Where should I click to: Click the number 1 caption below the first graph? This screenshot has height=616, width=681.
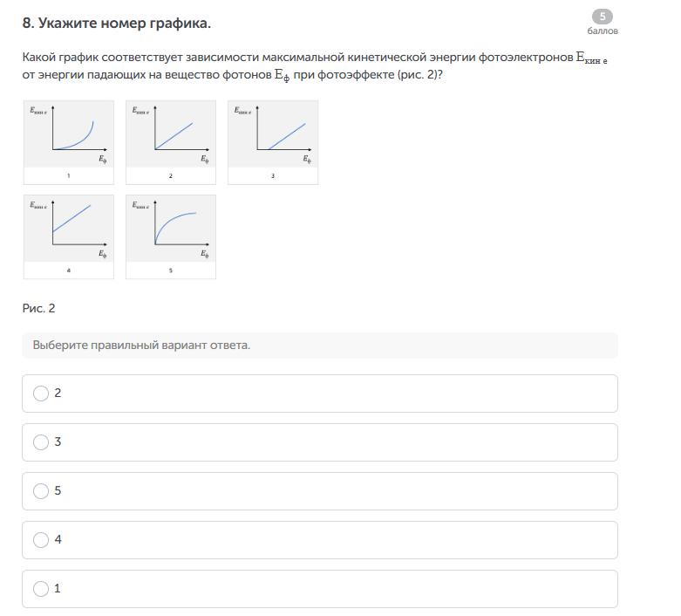tap(69, 176)
